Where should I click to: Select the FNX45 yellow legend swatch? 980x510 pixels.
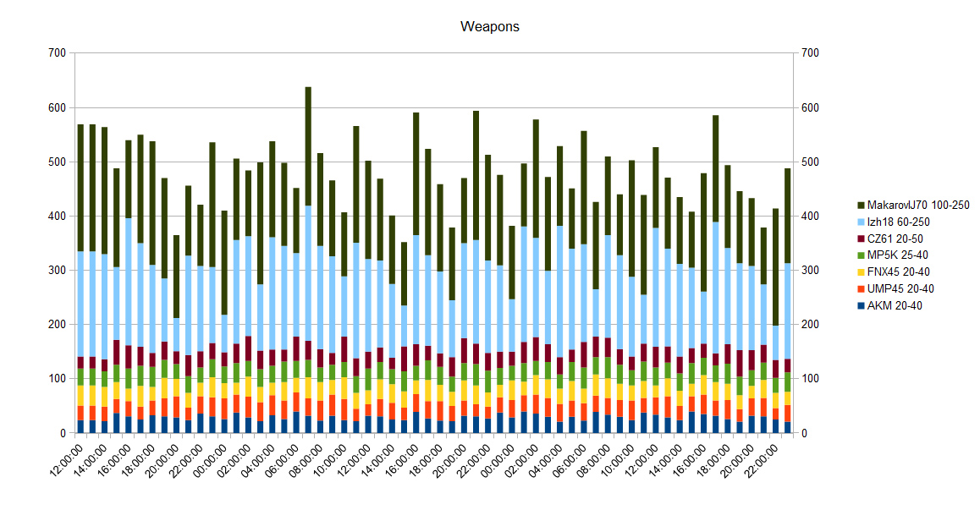861,272
